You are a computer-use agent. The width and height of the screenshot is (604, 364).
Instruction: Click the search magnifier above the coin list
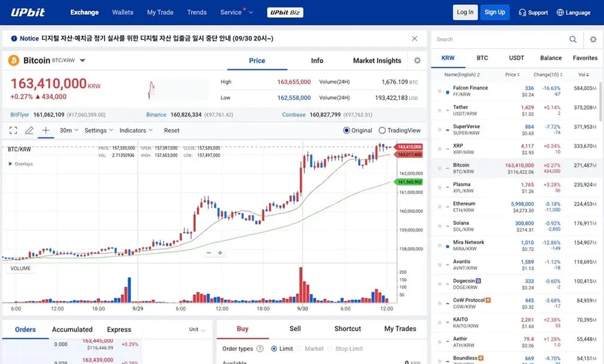point(572,39)
